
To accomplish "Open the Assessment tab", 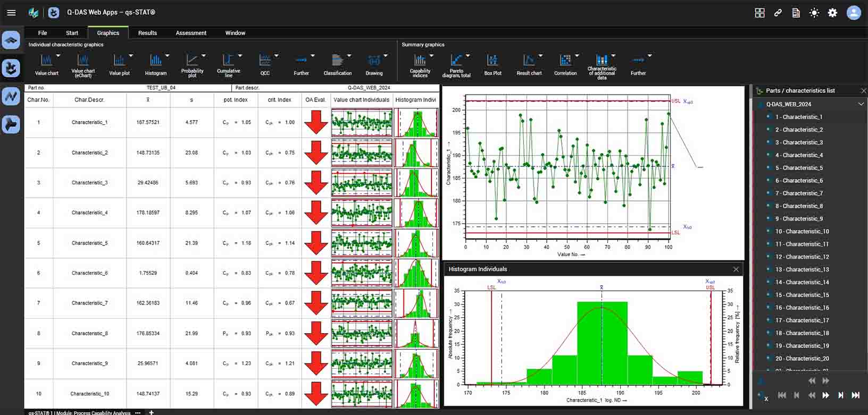I will (191, 33).
